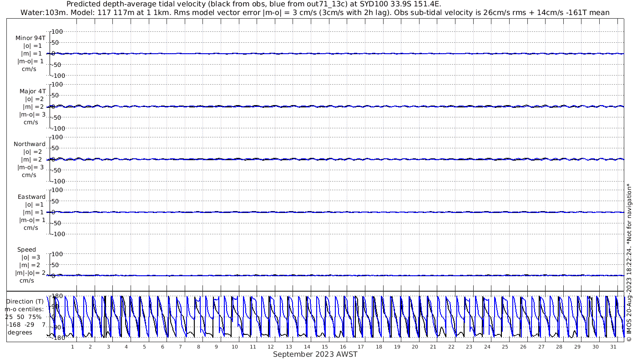Click day '20' on the date axis
This screenshot has width=637, height=364.
pyautogui.click(x=415, y=347)
